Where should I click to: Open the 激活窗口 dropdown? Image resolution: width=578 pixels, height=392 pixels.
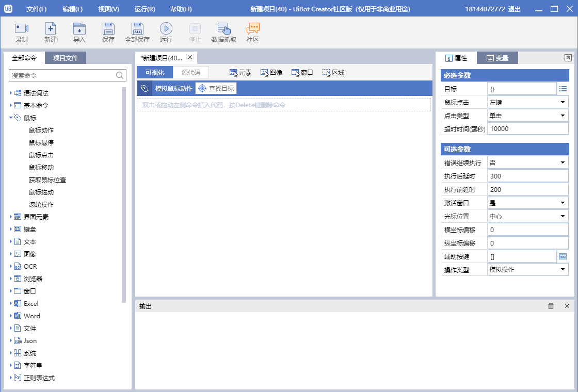[528, 203]
